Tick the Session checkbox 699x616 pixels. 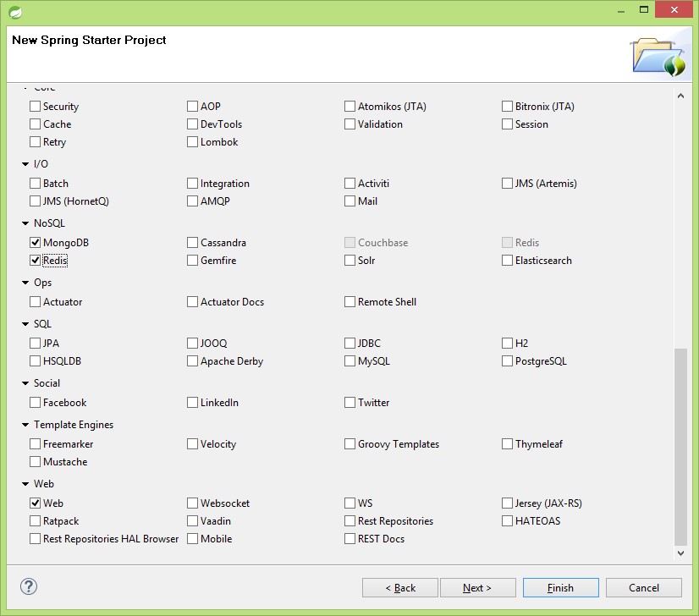[507, 124]
